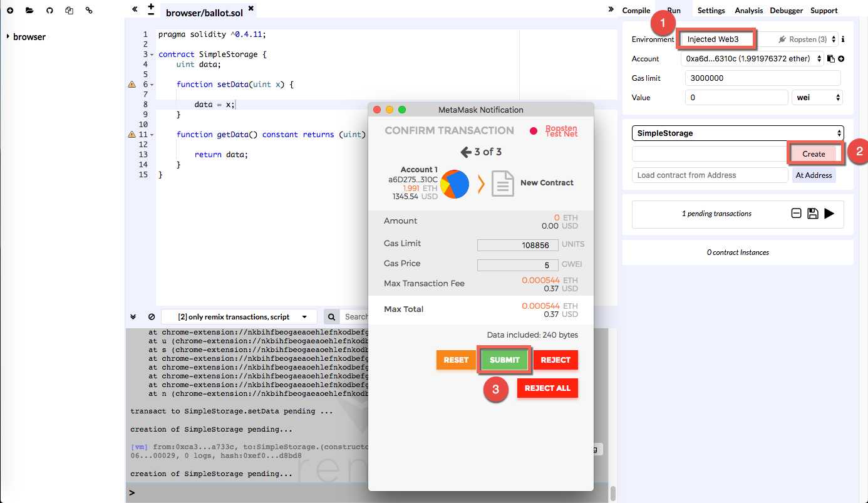Decrease editor font size with minus icon
868x503 pixels.
point(151,13)
